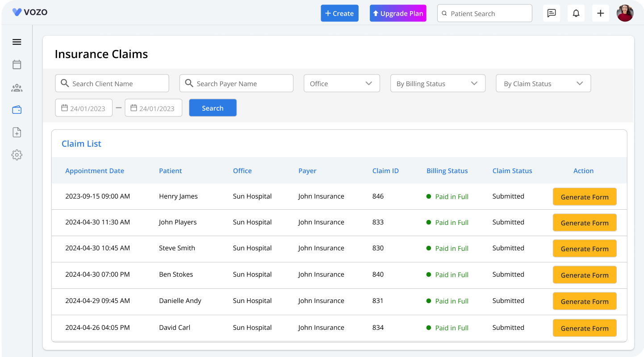The image size is (644, 357).
Task: Click claim ID 830
Action: coord(378,248)
